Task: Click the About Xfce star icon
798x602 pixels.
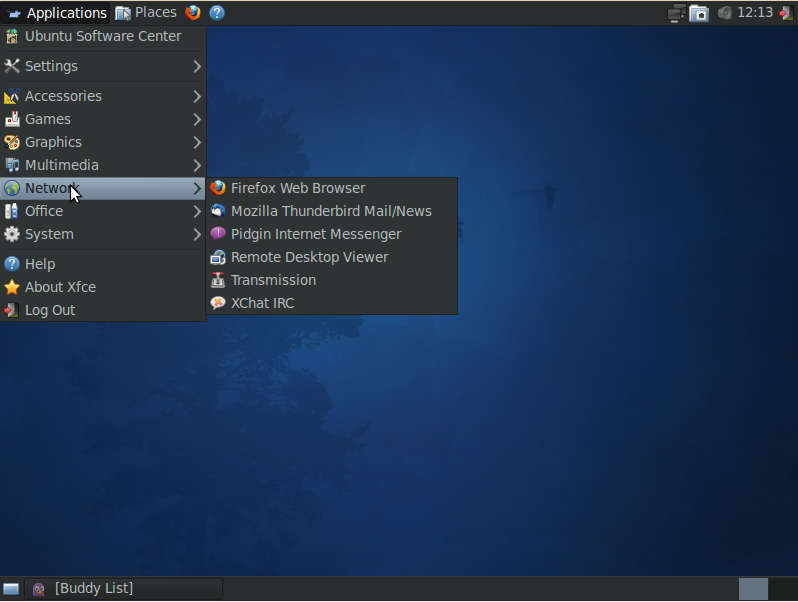Action: coord(12,287)
